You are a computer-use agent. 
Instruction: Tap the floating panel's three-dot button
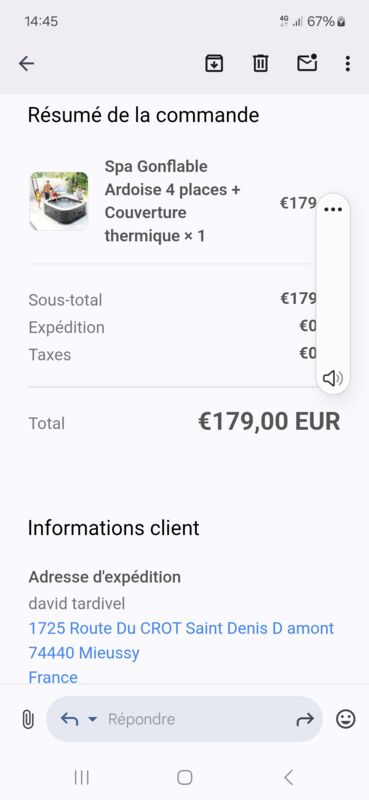tap(333, 210)
